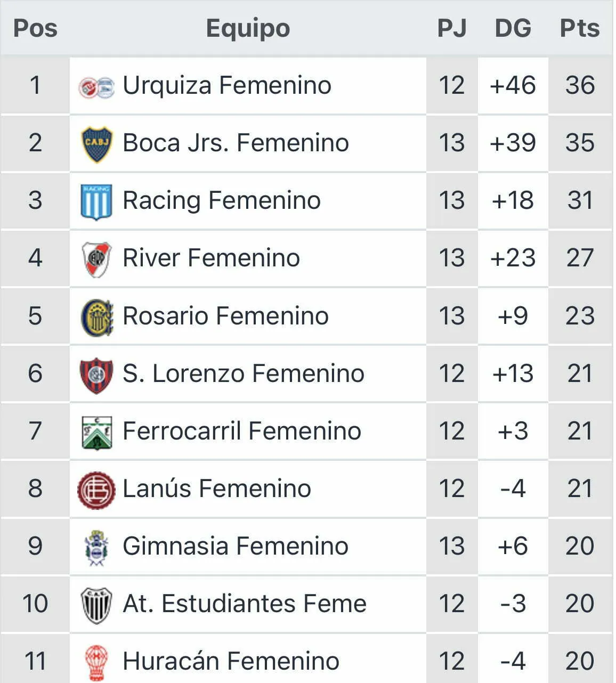Select the Racing Femenino striped crest
This screenshot has height=683, width=616.
[x=96, y=201]
